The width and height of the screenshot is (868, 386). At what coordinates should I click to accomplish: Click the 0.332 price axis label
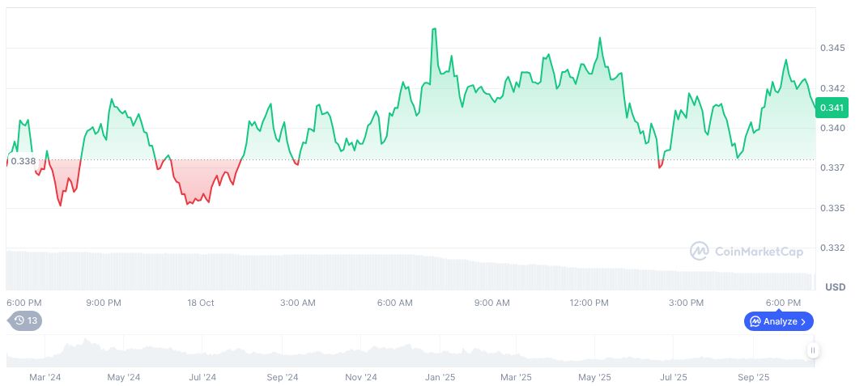(x=832, y=248)
